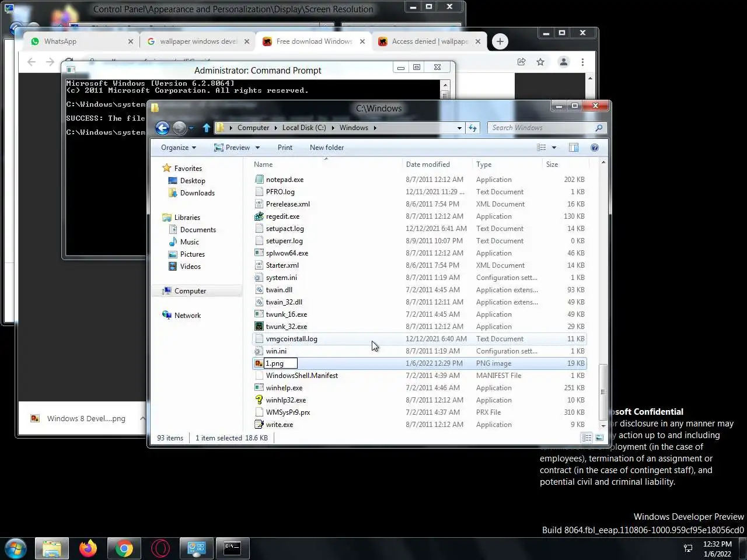Select regedit.exe file icon

[x=259, y=216]
